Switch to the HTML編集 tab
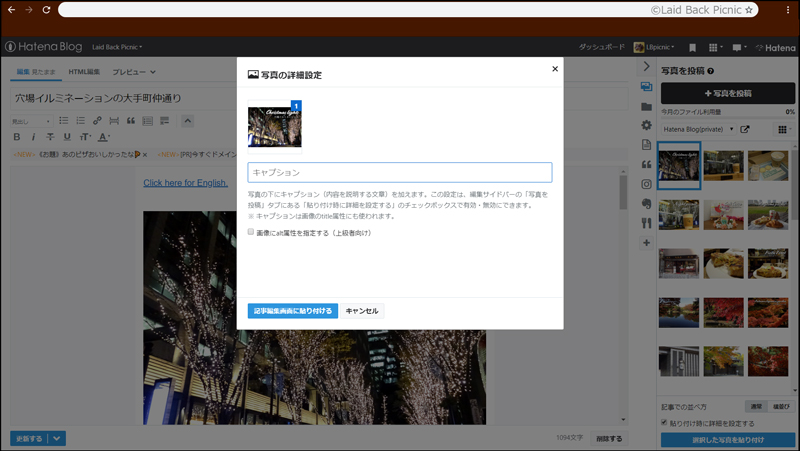This screenshot has height=451, width=800. [84, 72]
